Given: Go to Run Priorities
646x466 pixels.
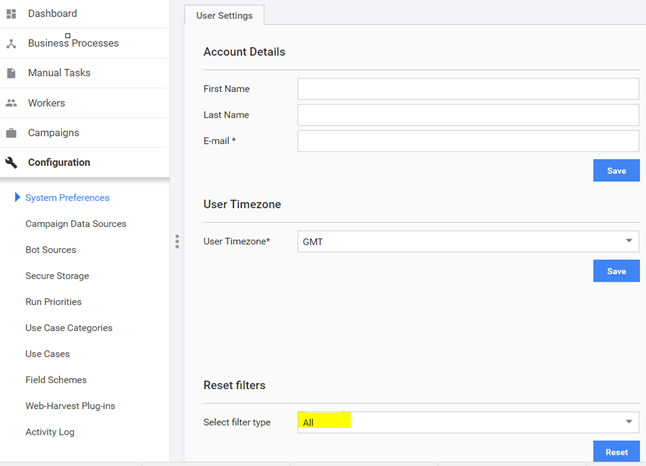Looking at the screenshot, I should [x=54, y=302].
